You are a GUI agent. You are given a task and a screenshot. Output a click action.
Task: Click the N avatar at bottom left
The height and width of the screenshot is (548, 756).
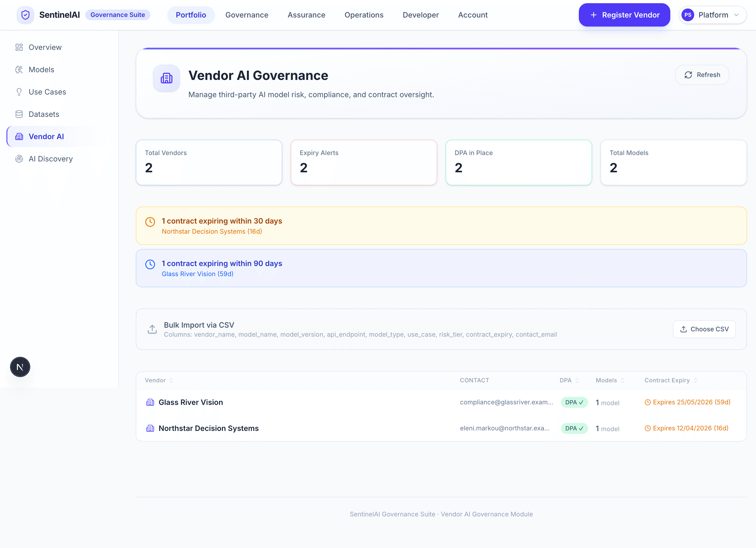point(20,367)
